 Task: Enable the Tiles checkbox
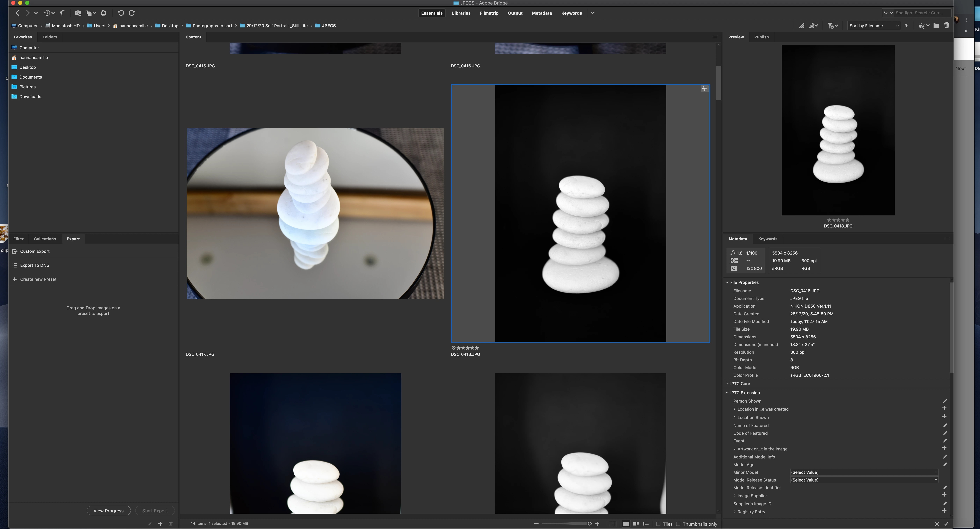click(658, 524)
